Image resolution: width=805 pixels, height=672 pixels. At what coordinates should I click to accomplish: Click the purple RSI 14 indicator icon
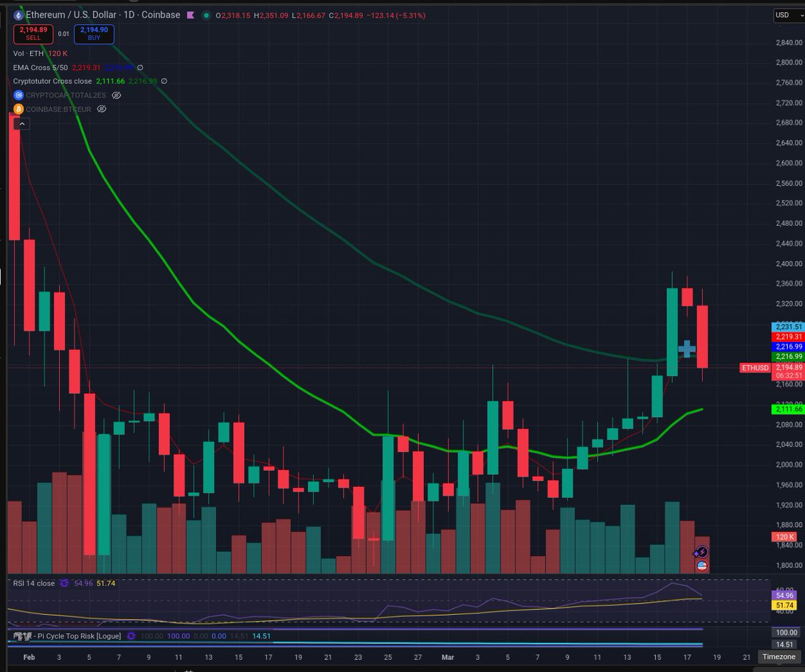[x=64, y=583]
